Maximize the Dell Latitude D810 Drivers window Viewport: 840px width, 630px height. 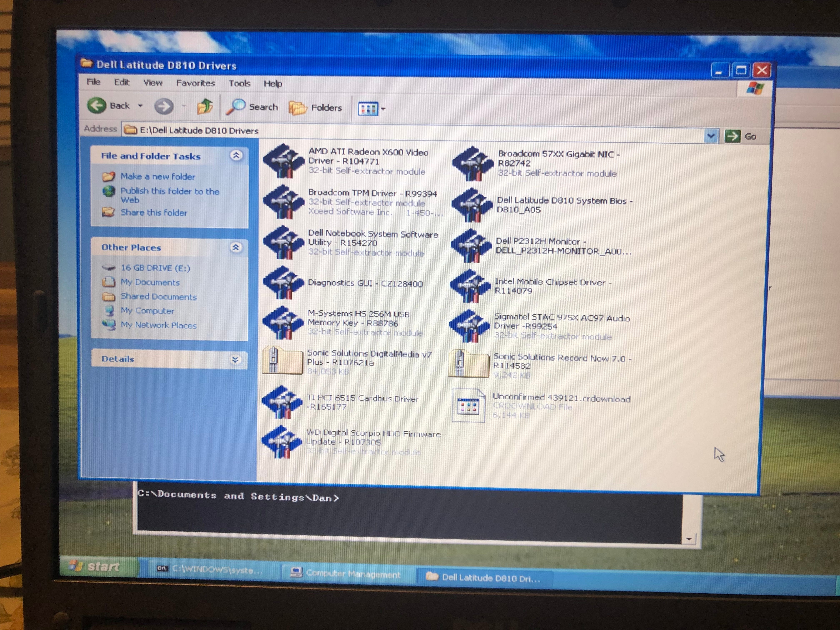point(740,70)
